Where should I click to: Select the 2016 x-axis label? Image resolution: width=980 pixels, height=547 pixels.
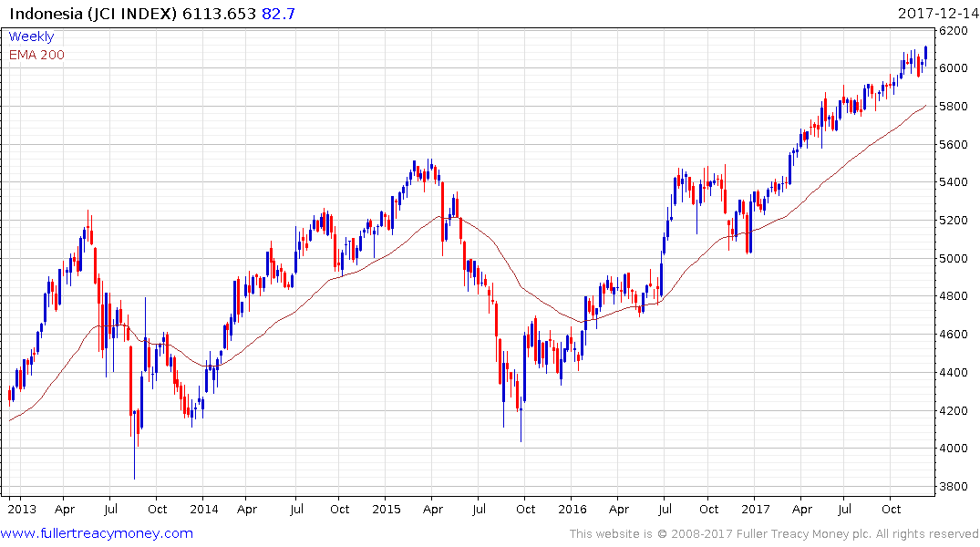click(x=573, y=509)
